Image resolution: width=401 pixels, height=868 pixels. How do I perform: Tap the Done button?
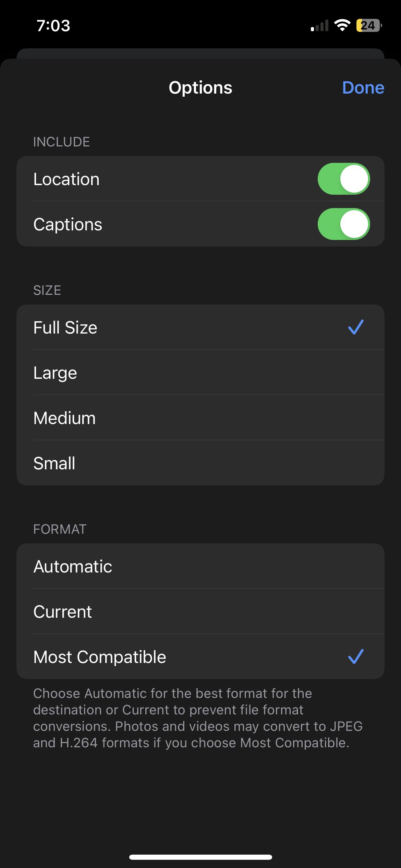pos(363,88)
